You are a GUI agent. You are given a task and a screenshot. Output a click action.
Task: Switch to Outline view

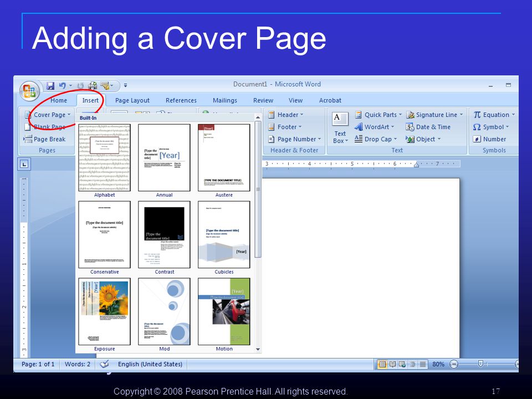[412, 364]
